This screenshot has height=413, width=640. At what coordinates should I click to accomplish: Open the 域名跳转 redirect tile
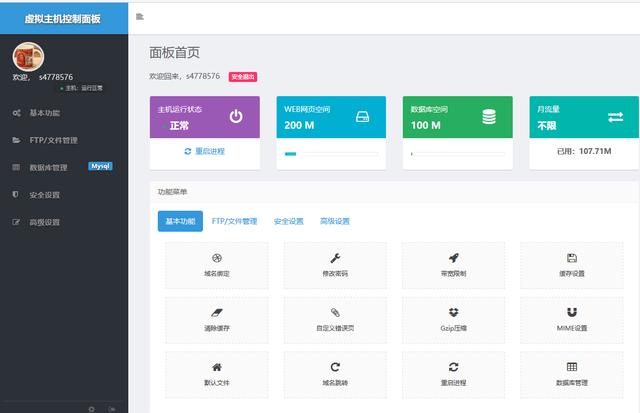tap(335, 375)
